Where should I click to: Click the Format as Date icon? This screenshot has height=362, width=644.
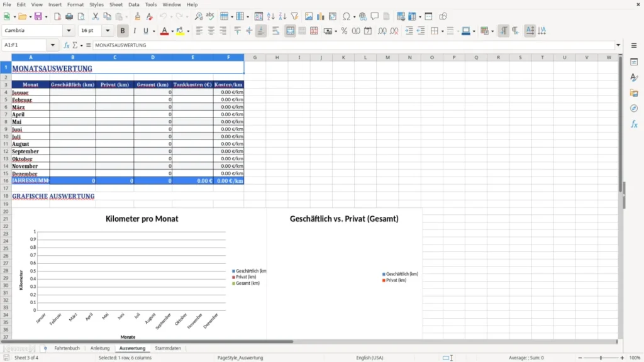pos(368,31)
